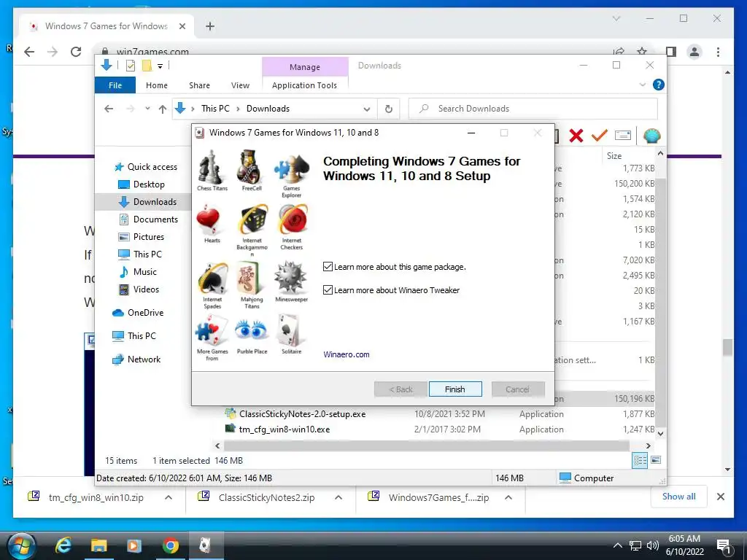Click the orange checkmark icon in Explorer toolbar
Screen dimensions: 747x560
point(600,135)
